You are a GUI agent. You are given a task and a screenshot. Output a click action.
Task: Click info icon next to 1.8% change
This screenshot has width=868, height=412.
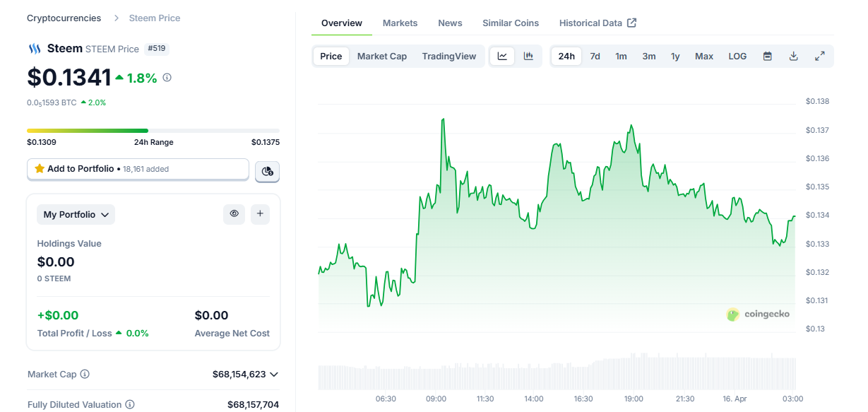pyautogui.click(x=167, y=78)
